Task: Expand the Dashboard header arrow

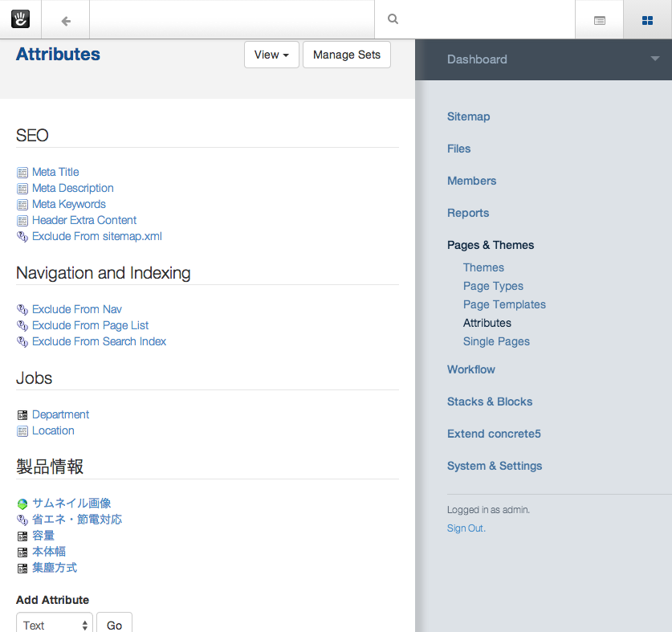Action: (655, 59)
